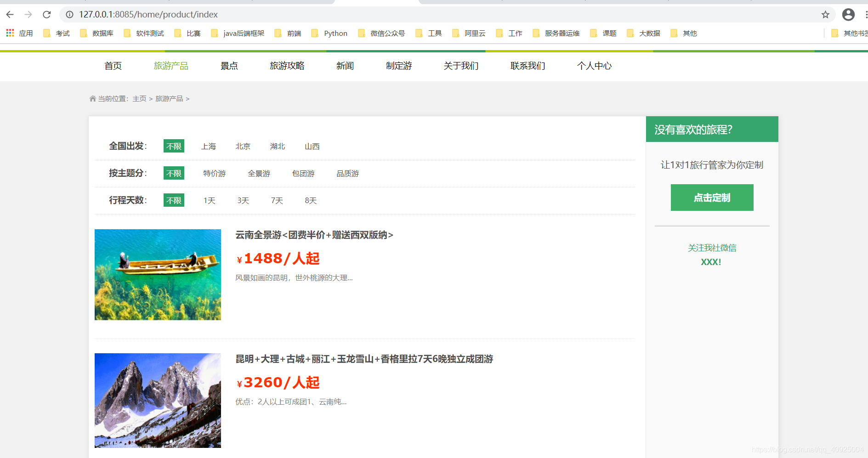Reload the page with refresh icon
868x458 pixels.
(x=47, y=15)
